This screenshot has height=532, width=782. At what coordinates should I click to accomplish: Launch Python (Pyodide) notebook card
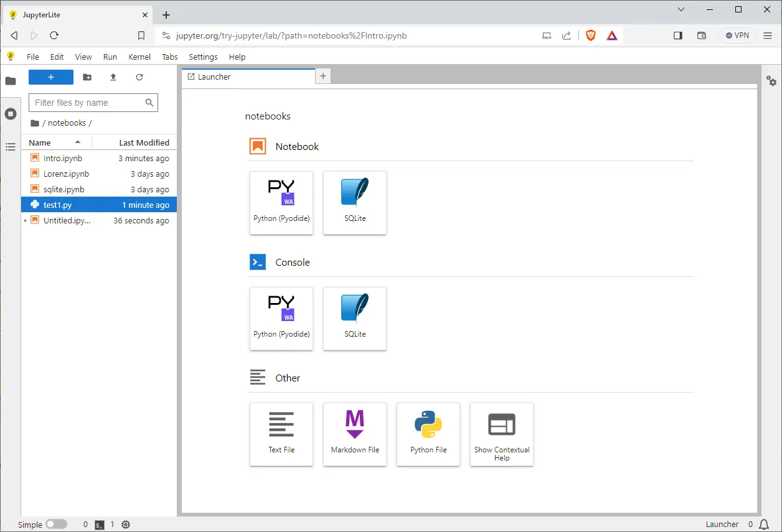[281, 203]
